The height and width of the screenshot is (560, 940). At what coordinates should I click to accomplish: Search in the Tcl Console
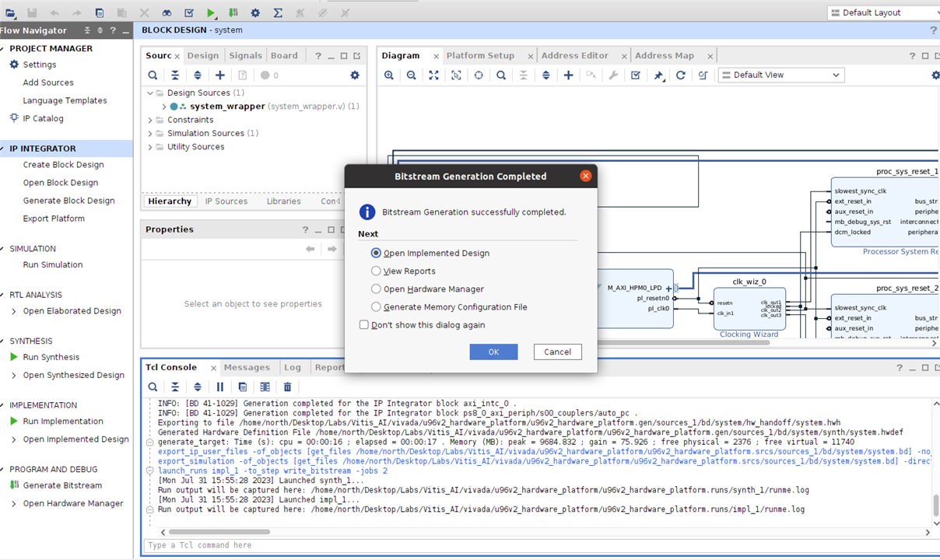(x=153, y=387)
